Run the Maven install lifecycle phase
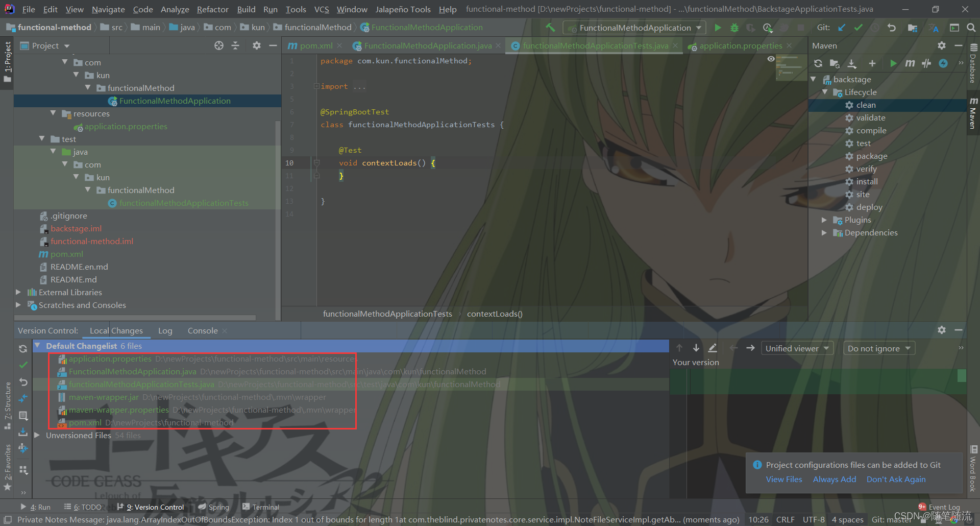980x526 pixels. [x=867, y=181]
